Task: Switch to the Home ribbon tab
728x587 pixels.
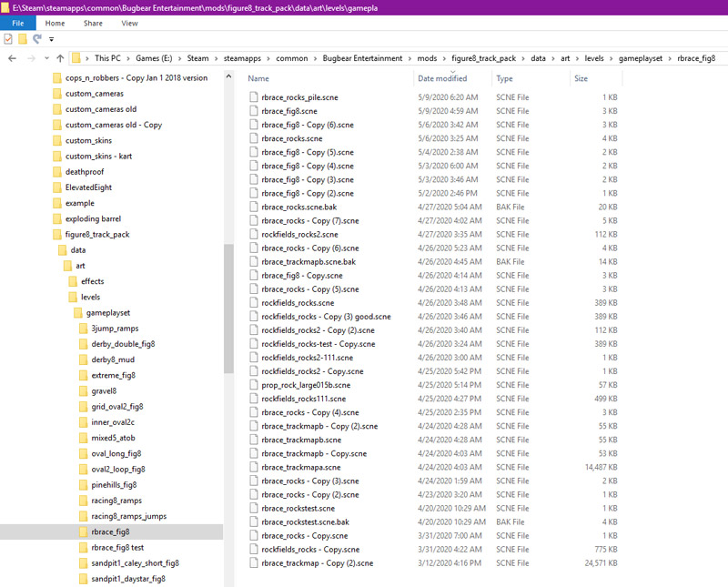Action: (x=55, y=24)
